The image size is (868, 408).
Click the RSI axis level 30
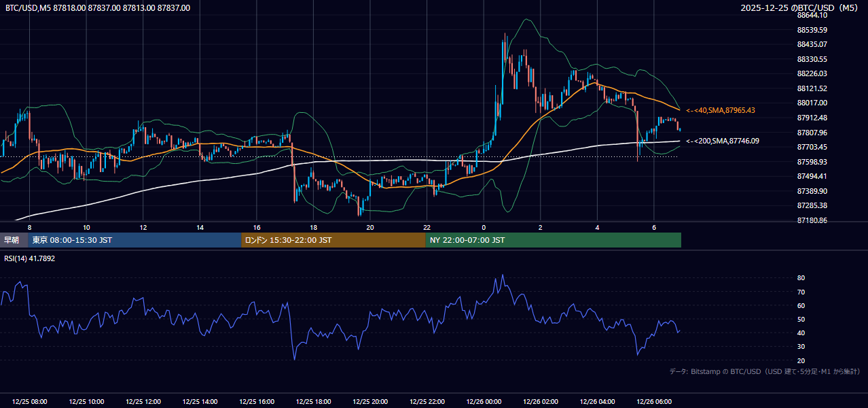point(801,347)
